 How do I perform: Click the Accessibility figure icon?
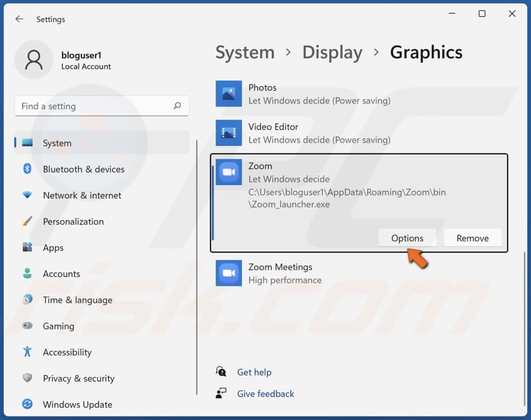pyautogui.click(x=28, y=351)
